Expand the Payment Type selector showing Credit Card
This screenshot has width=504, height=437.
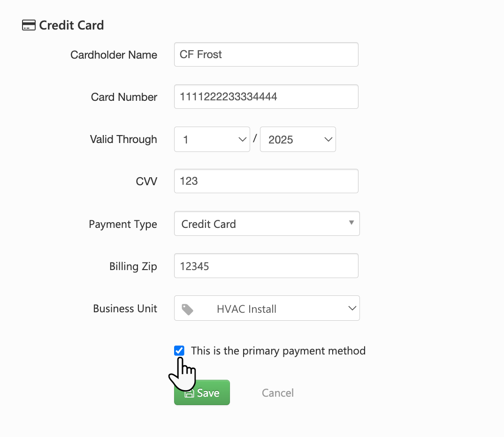267,224
